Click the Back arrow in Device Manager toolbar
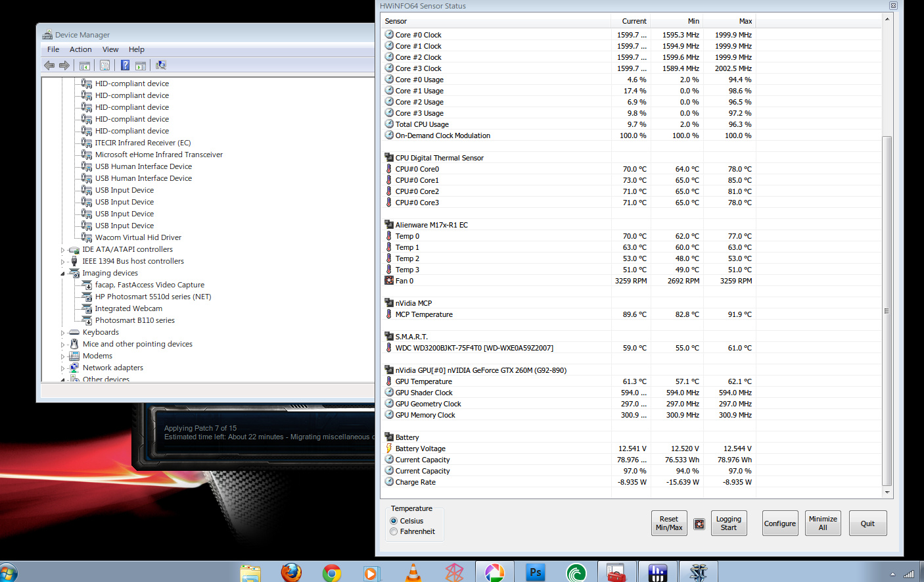 (49, 65)
